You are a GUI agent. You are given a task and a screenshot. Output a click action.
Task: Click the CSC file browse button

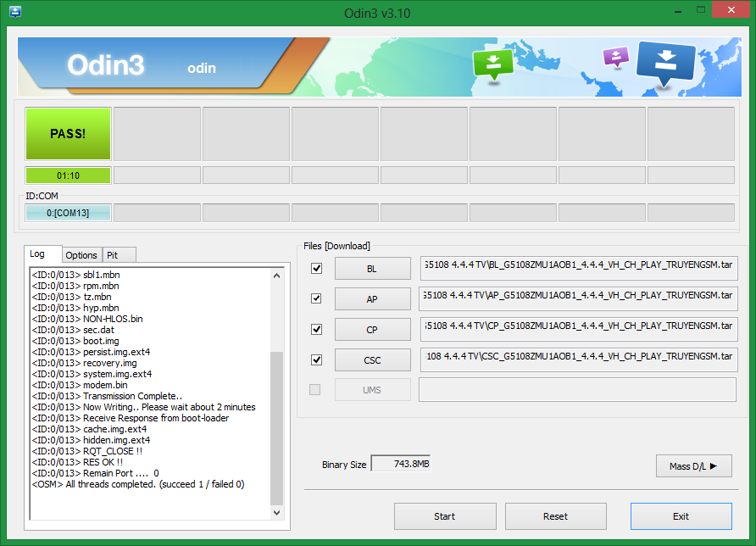[x=373, y=360]
